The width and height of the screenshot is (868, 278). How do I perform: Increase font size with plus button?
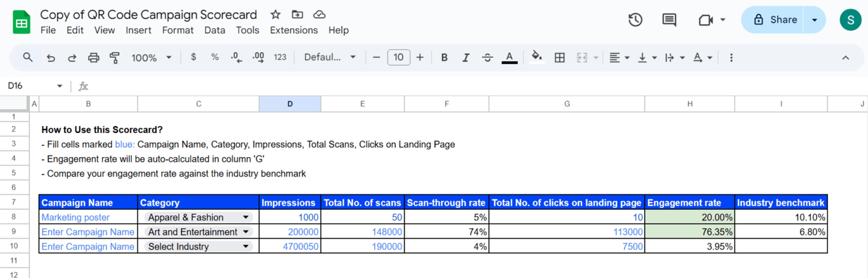pyautogui.click(x=420, y=58)
